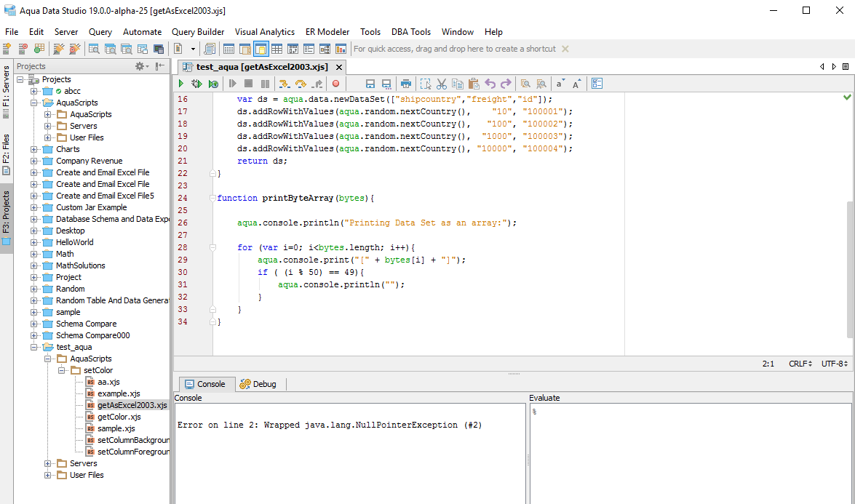The width and height of the screenshot is (855, 504).
Task: Dismiss the quick access shortcut hint
Action: [x=565, y=49]
